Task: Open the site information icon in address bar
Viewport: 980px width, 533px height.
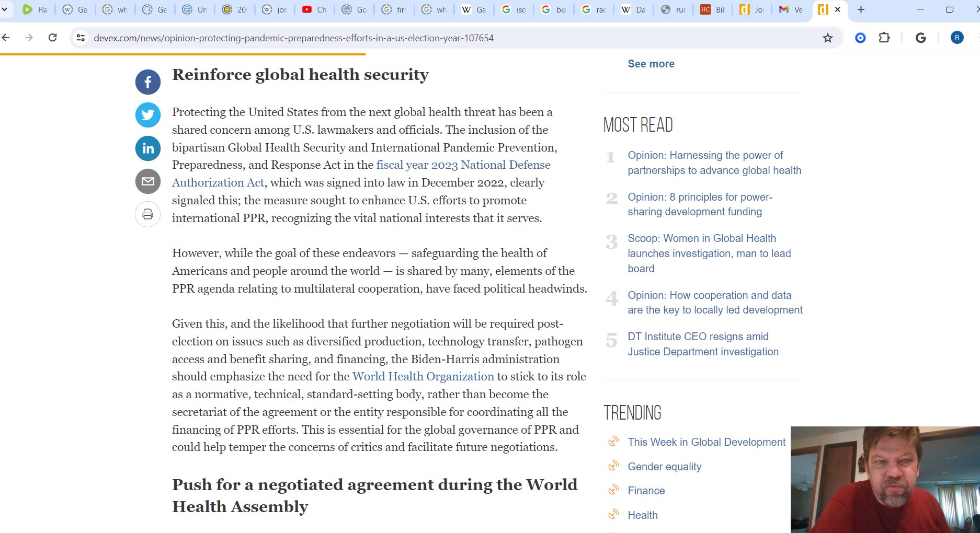Action: point(80,38)
